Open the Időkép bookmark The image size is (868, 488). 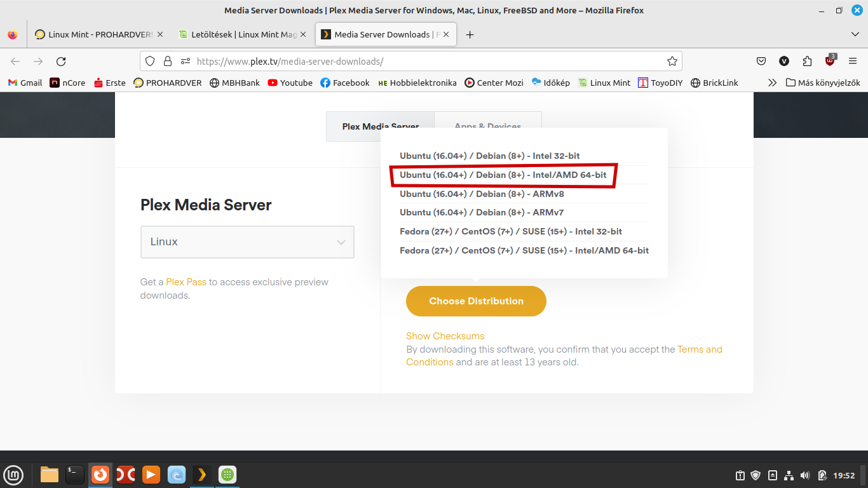(550, 83)
